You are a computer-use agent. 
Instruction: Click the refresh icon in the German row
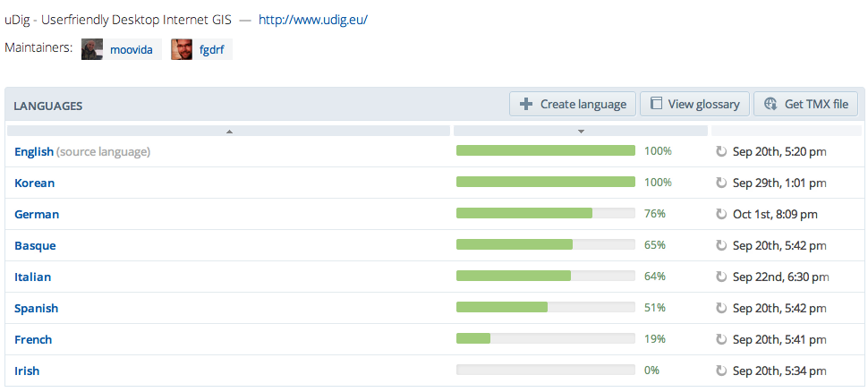click(721, 214)
